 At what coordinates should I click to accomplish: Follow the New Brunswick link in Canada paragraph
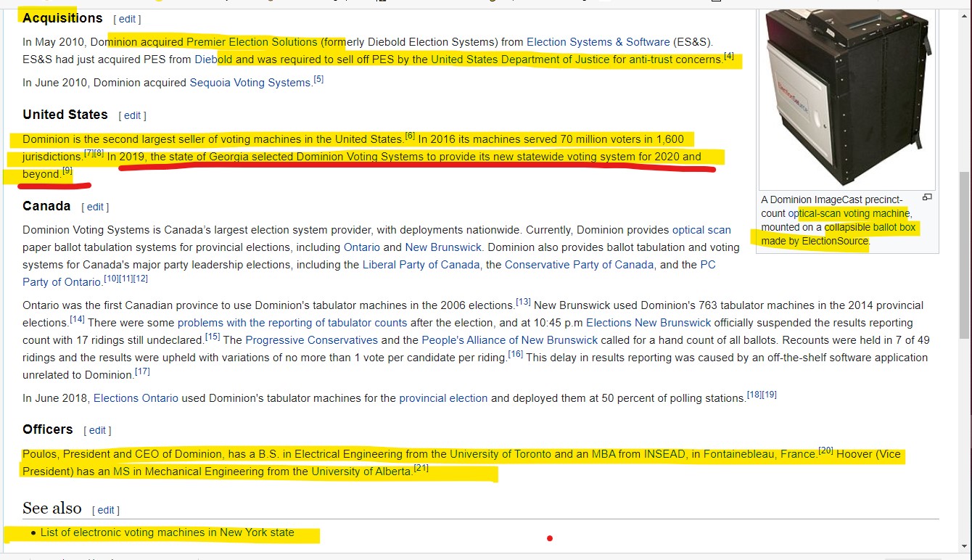tap(444, 247)
